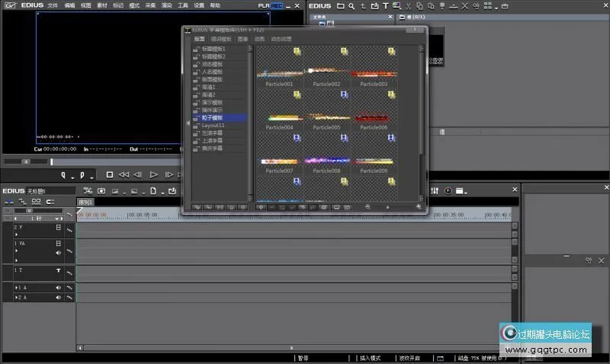Click the Rewind playback icon
The height and width of the screenshot is (364, 610).
[124, 175]
